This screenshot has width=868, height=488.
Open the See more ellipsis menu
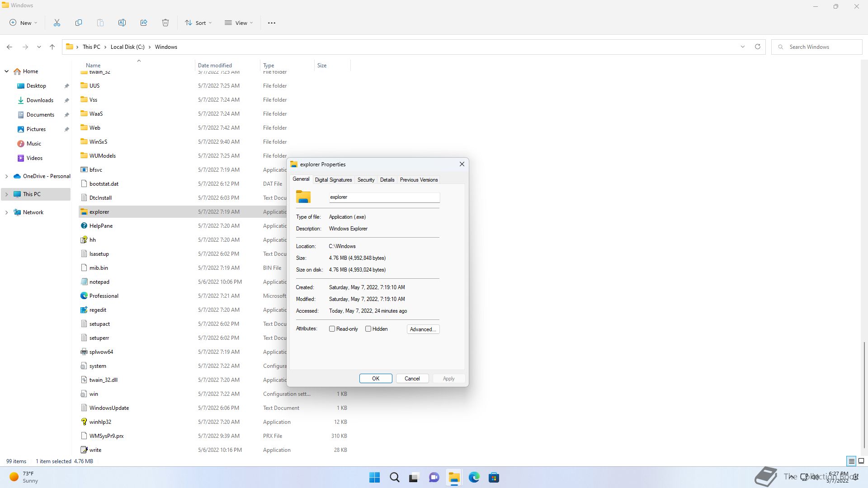click(272, 23)
